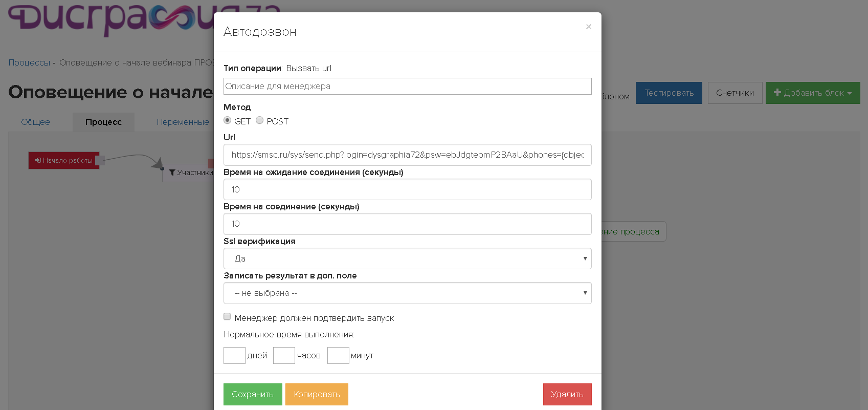The height and width of the screenshot is (410, 868).
Task: Open the Счетчики button
Action: [735, 93]
